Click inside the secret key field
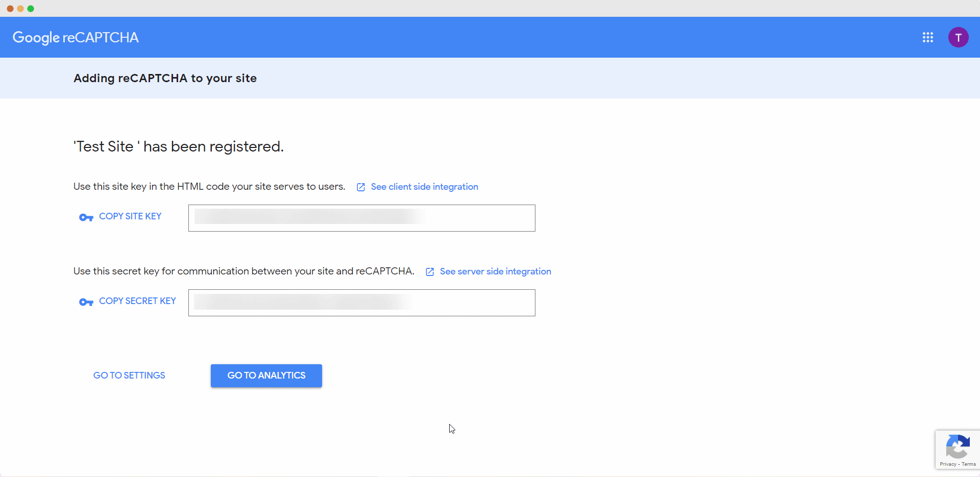 click(x=361, y=303)
